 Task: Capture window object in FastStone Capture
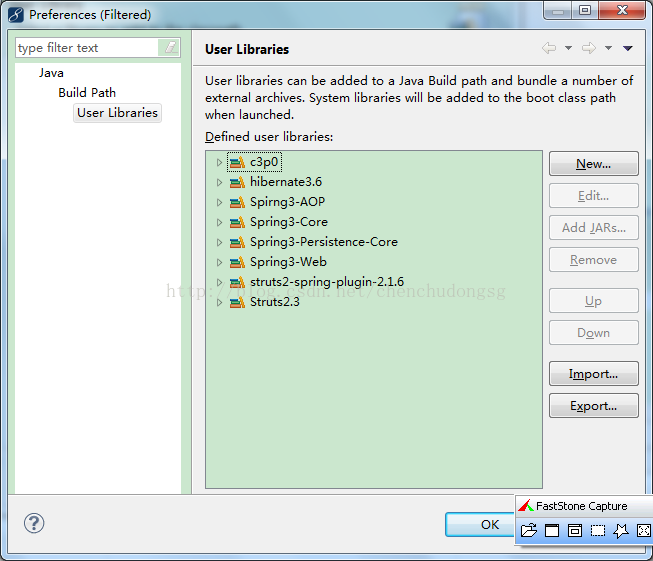tap(575, 531)
